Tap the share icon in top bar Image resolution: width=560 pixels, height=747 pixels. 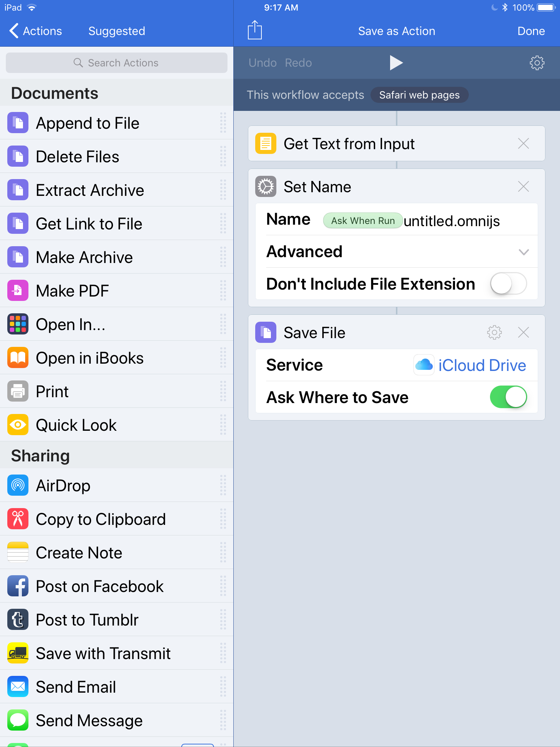tap(254, 30)
